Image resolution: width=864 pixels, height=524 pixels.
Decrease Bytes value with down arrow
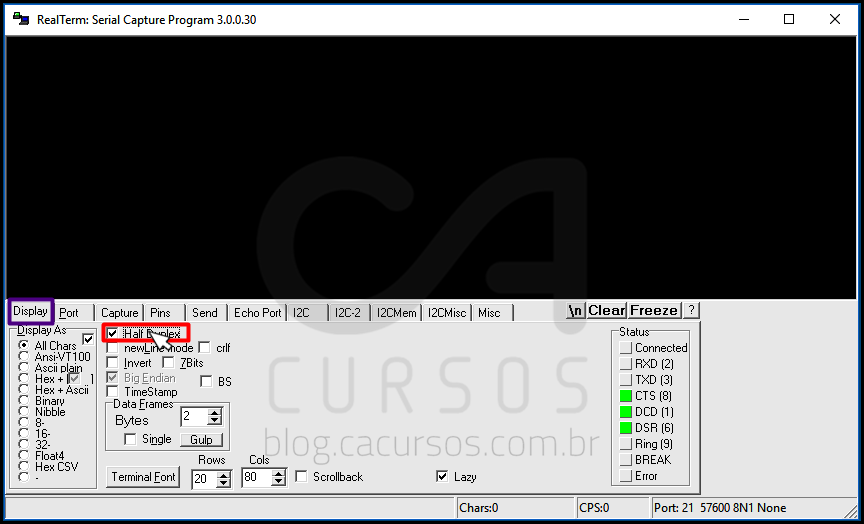214,421
